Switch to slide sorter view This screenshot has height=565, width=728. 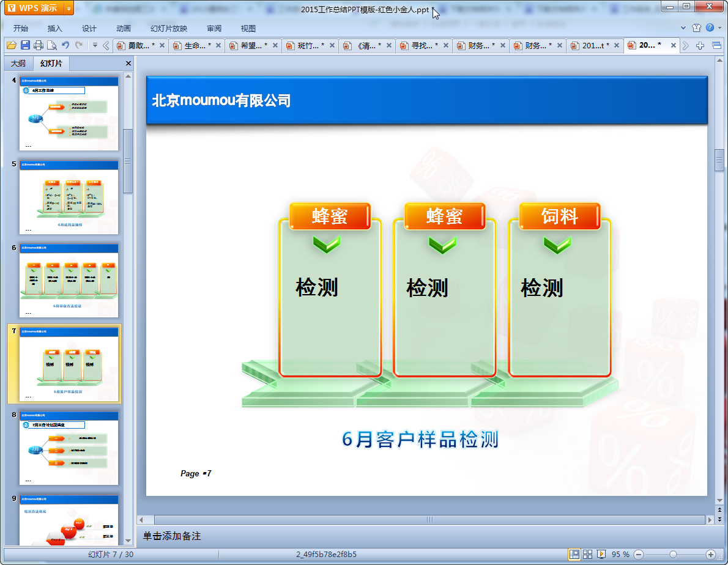[x=587, y=555]
